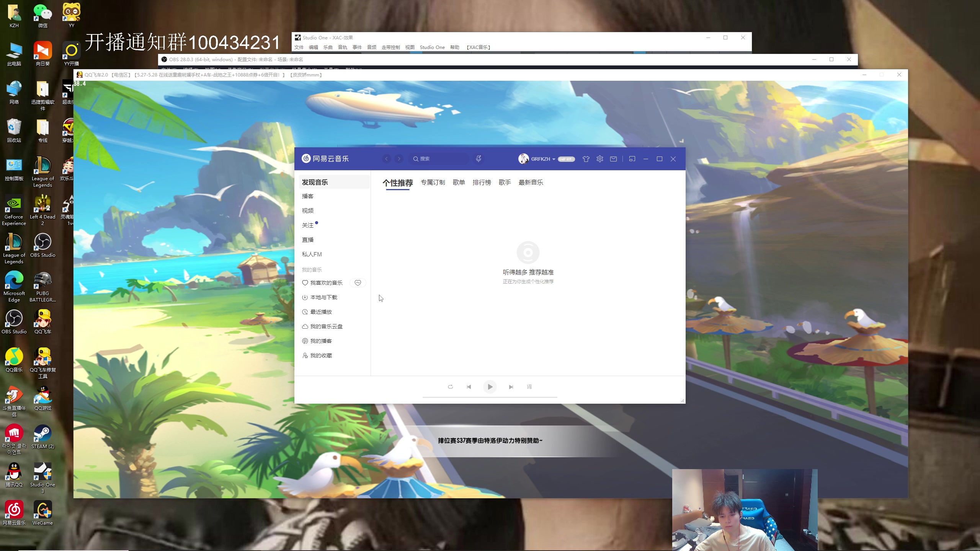Open the messages envelope icon
980x551 pixels.
click(x=613, y=159)
